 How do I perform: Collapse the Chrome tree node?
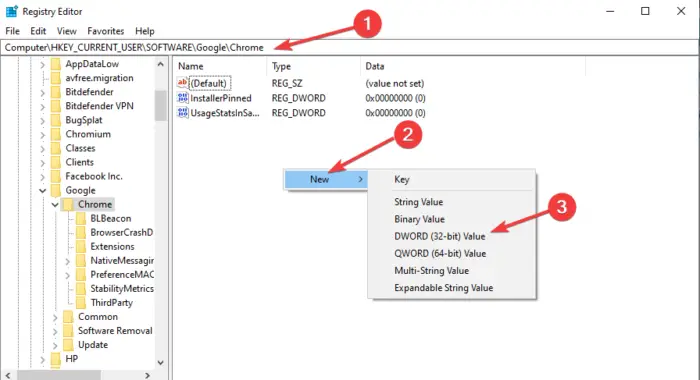tap(55, 205)
